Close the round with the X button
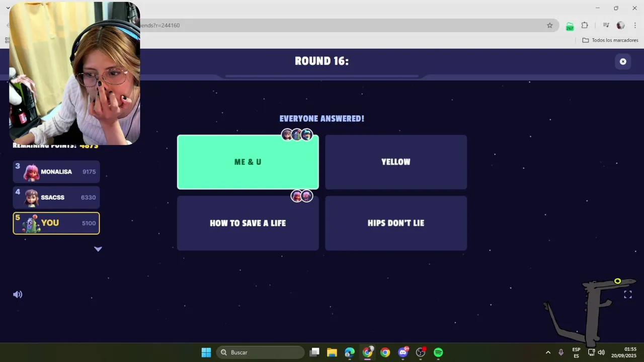 (623, 61)
